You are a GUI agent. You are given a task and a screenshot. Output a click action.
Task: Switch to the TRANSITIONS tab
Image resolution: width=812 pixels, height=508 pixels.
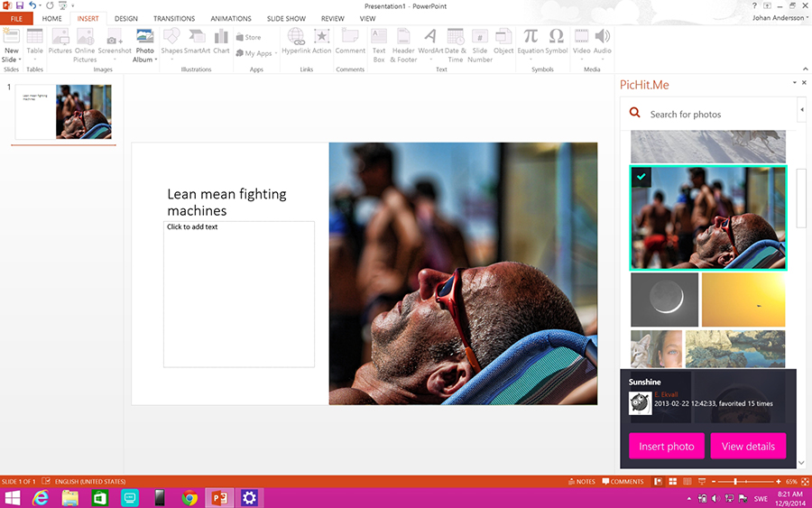tap(174, 19)
